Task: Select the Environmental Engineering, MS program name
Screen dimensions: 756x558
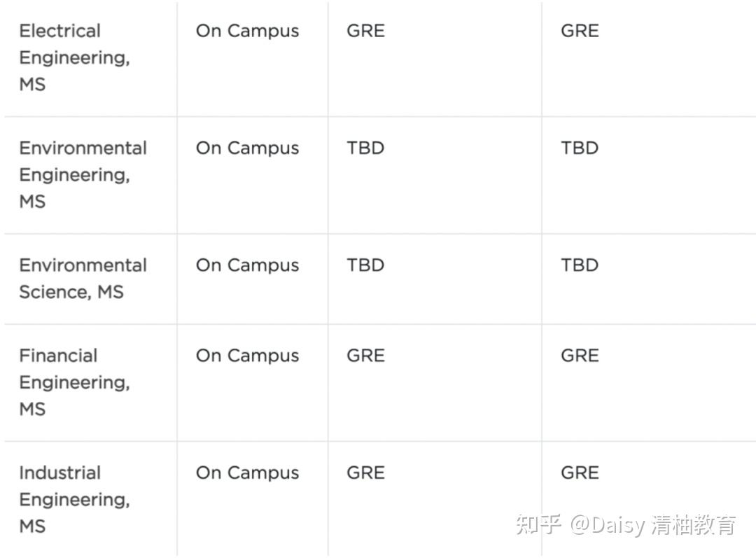Action: tap(83, 174)
